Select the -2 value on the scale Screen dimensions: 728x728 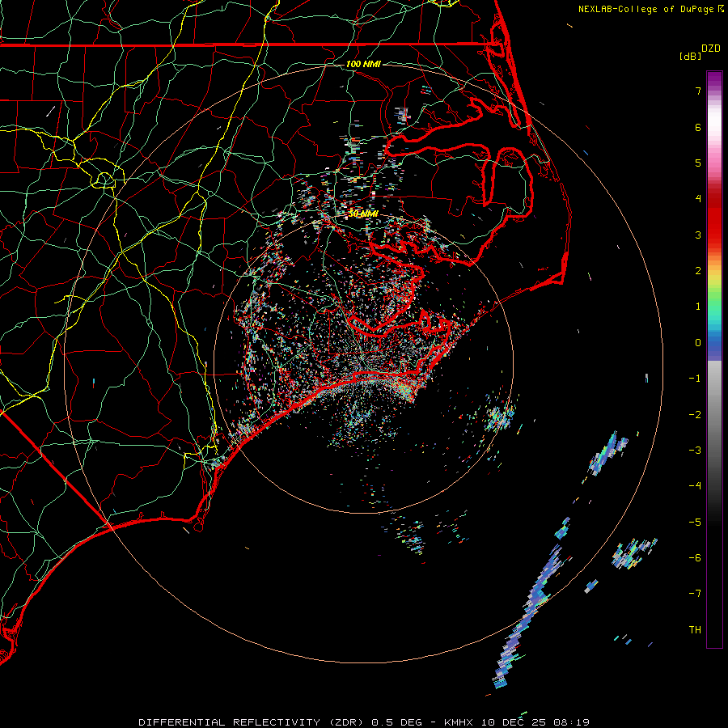coord(695,415)
